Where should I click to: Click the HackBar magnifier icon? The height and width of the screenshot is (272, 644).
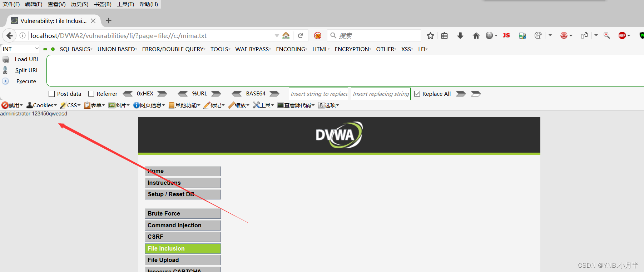[x=607, y=35]
